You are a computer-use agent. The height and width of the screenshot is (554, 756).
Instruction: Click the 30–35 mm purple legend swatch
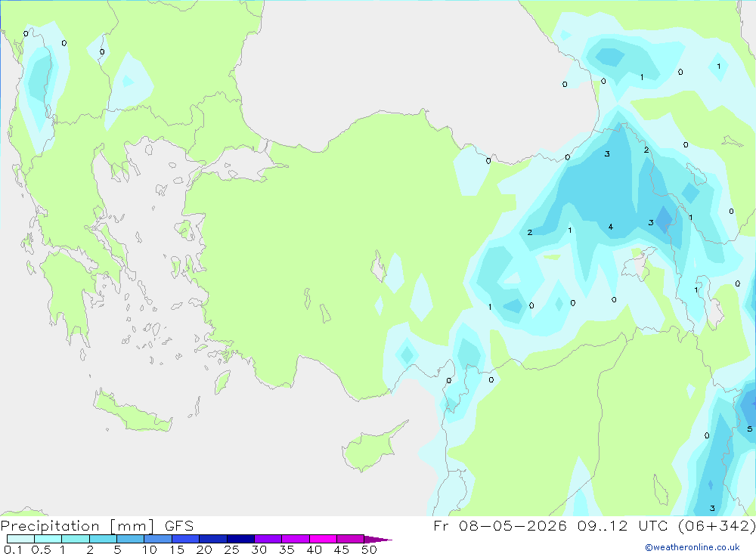coord(268,539)
